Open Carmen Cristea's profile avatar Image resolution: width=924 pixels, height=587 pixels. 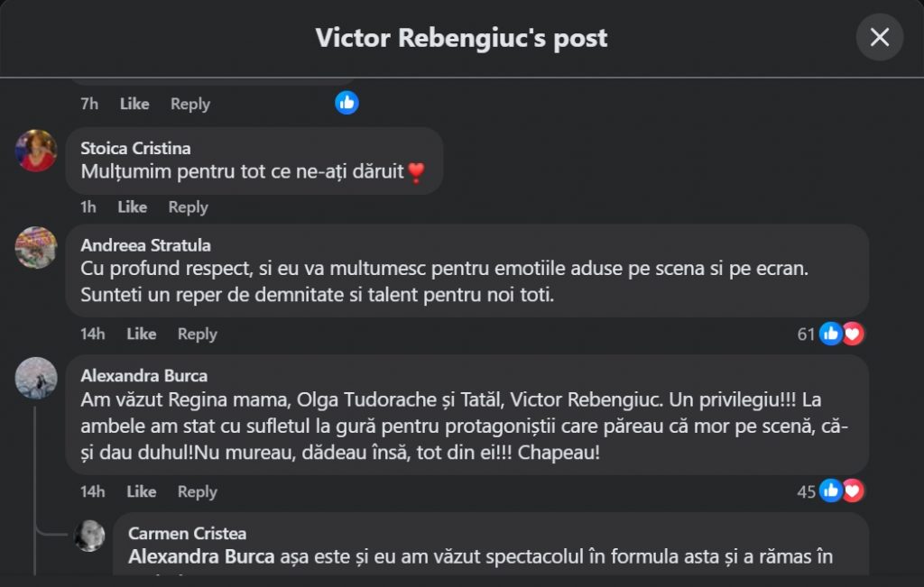point(89,536)
